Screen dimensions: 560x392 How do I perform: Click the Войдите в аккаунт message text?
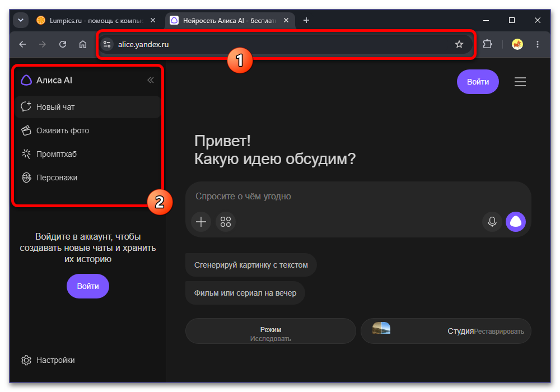click(88, 248)
